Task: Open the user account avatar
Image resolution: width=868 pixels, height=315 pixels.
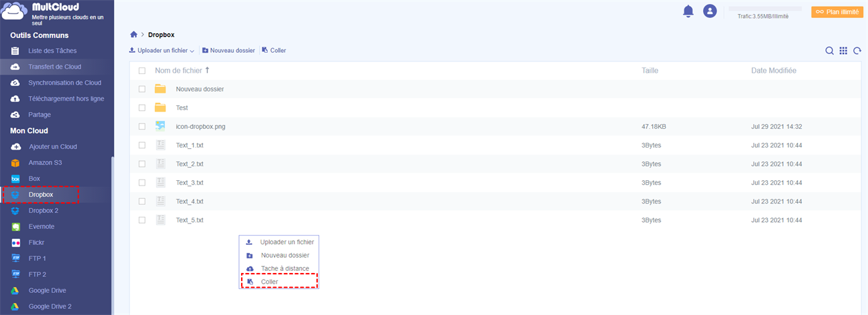Action: coord(710,11)
